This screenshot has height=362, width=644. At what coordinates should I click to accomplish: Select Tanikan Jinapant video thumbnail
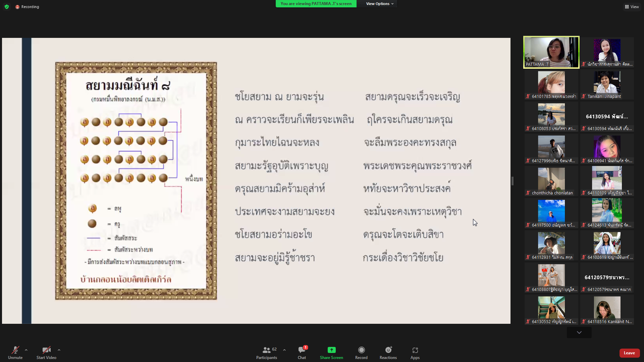point(607,84)
